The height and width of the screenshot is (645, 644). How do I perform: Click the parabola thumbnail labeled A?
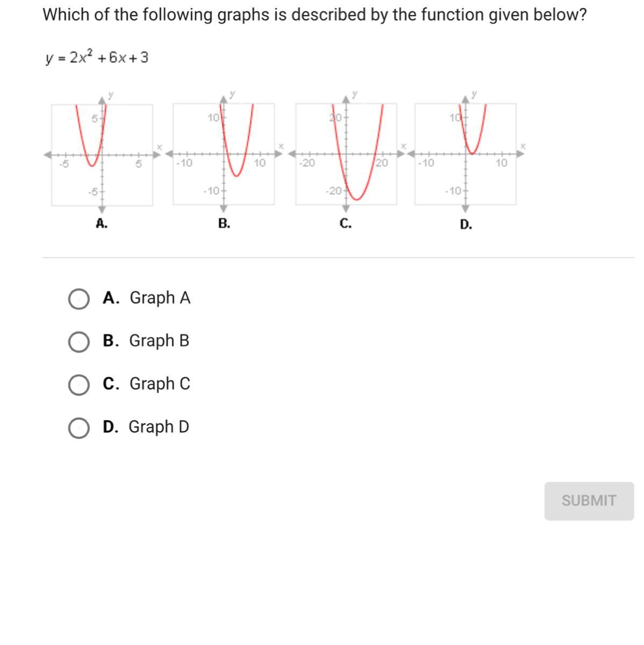pyautogui.click(x=102, y=154)
